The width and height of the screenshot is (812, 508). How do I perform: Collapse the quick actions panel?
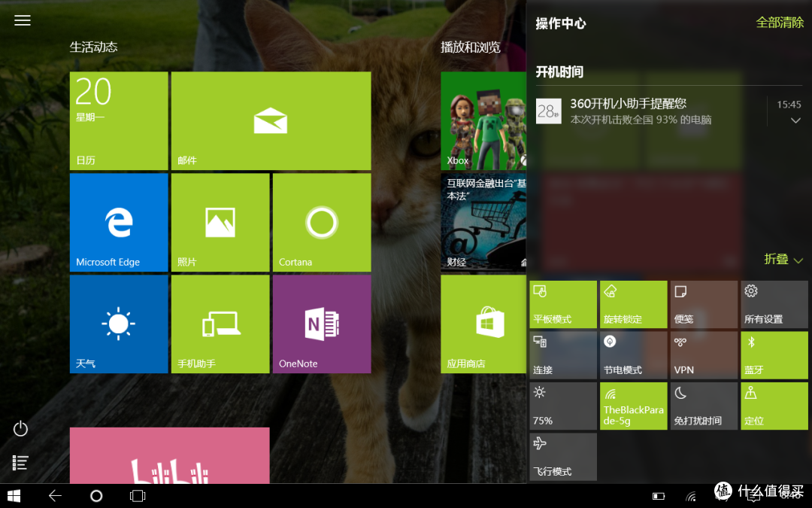coord(783,259)
